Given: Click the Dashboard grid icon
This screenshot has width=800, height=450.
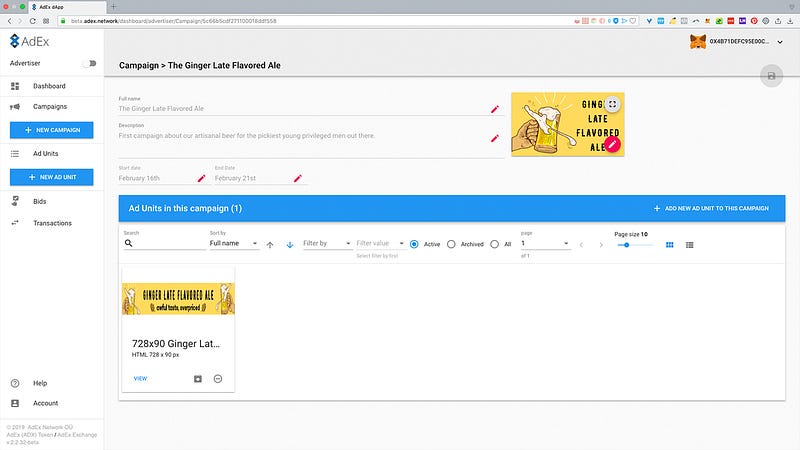Looking at the screenshot, I should (x=15, y=86).
